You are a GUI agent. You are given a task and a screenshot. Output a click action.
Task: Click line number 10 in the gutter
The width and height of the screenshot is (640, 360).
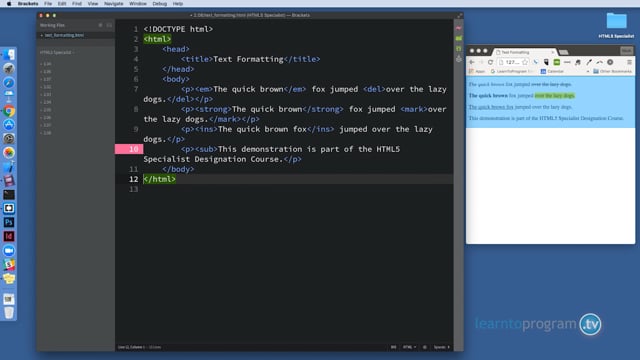pos(133,149)
